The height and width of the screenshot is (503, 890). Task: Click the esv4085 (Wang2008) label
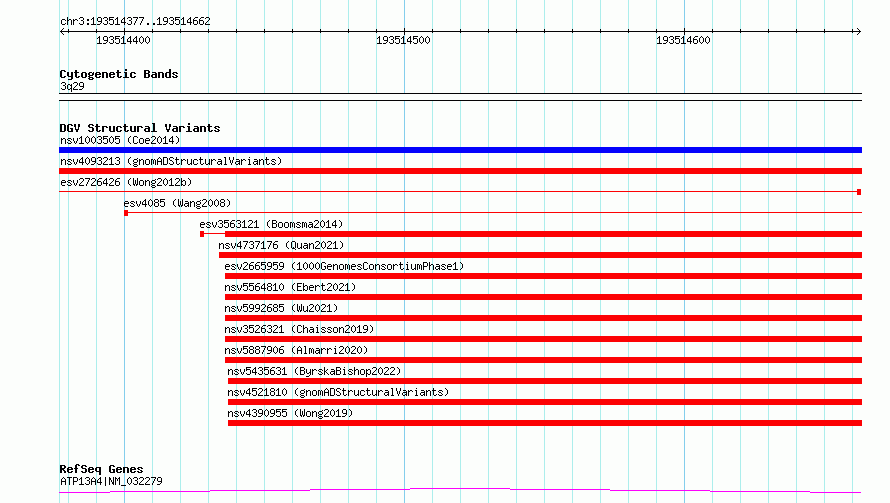click(177, 203)
